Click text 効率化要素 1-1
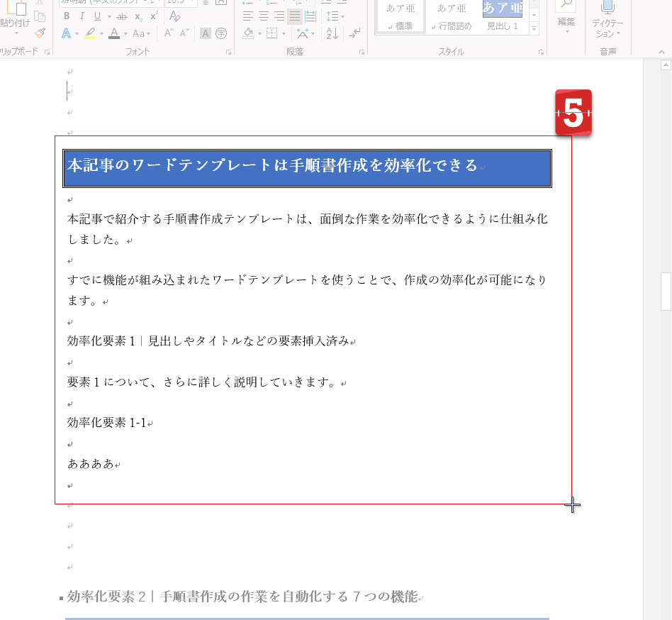The width and height of the screenshot is (672, 620). click(x=107, y=423)
